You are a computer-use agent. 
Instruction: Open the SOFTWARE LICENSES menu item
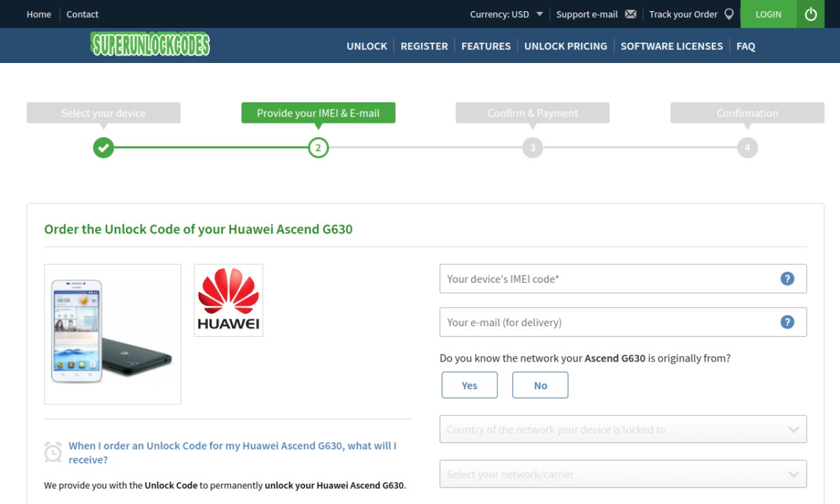click(671, 46)
